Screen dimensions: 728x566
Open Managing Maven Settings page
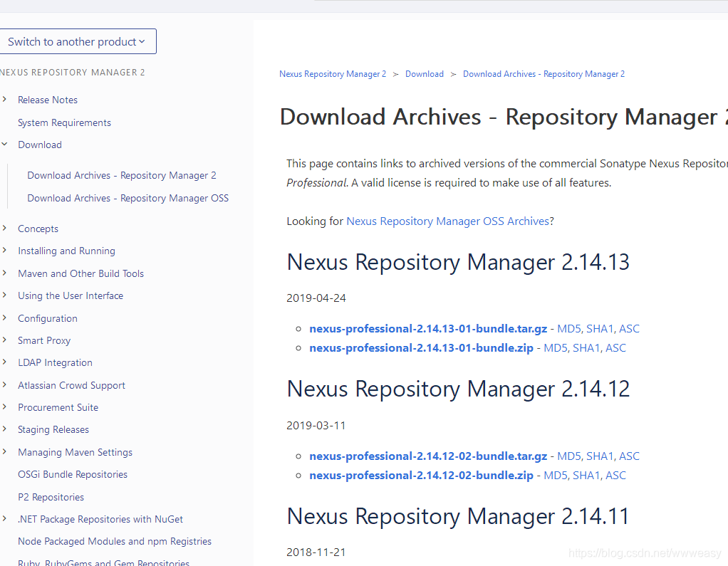[76, 452]
